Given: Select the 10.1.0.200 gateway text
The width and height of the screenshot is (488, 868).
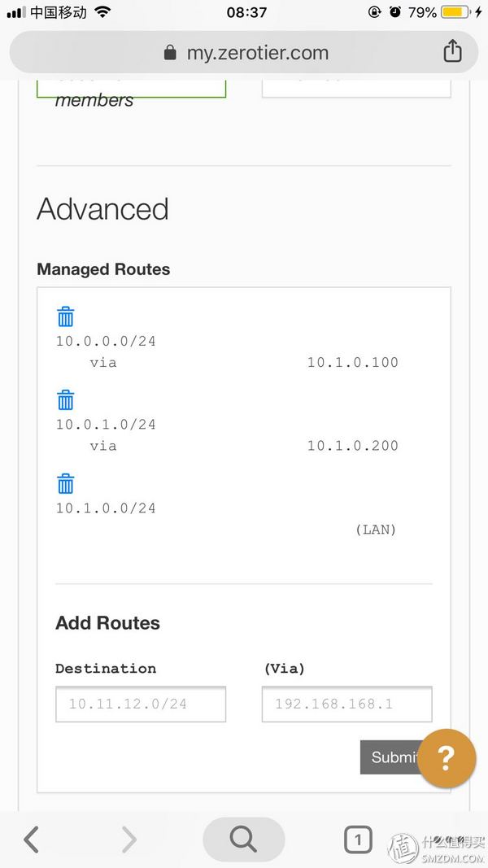Looking at the screenshot, I should (x=353, y=446).
